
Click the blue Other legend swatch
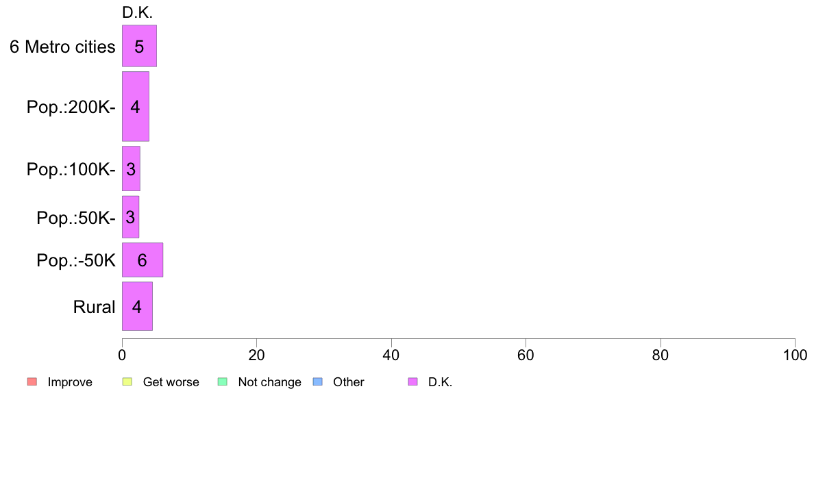coord(318,381)
